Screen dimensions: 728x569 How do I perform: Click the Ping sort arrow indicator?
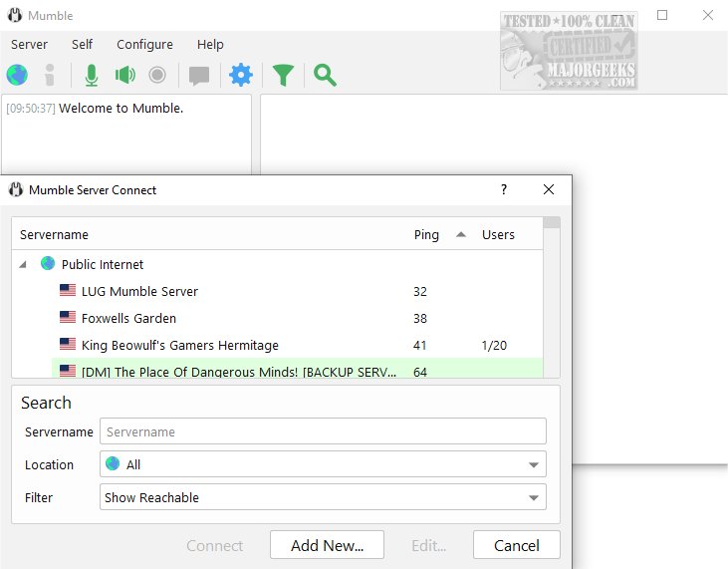pos(460,234)
